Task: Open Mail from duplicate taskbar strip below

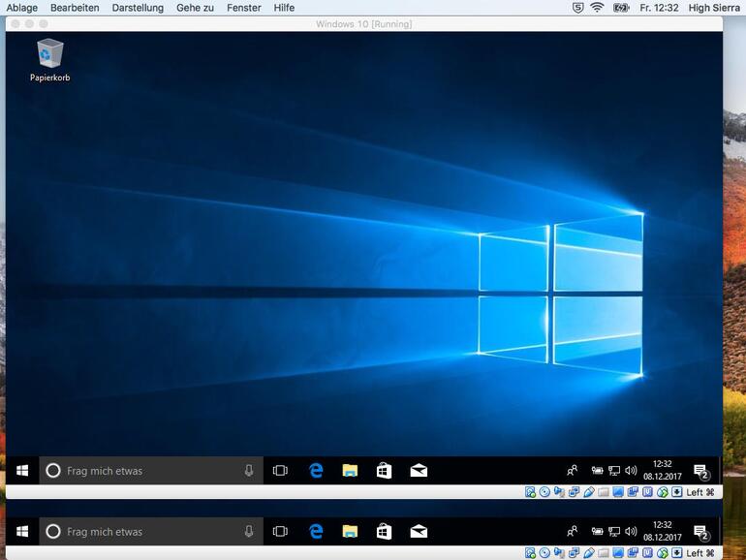Action: coord(419,532)
